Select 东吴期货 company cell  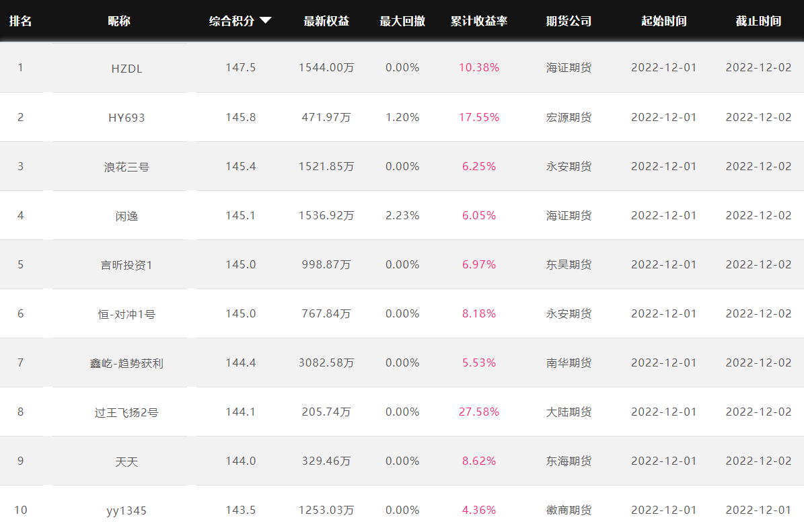569,264
